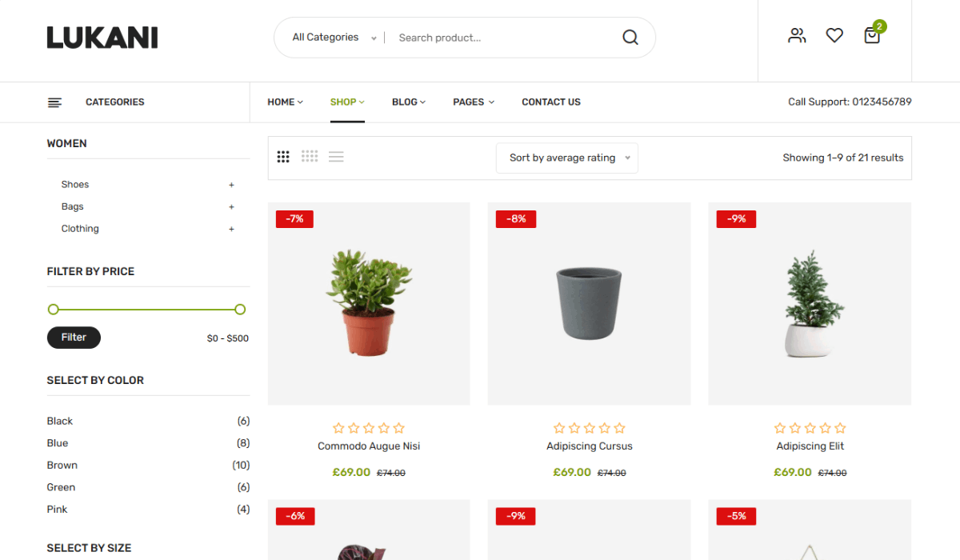Screen dimensions: 960x560
Task: Go to Contact Us page
Action: click(551, 102)
